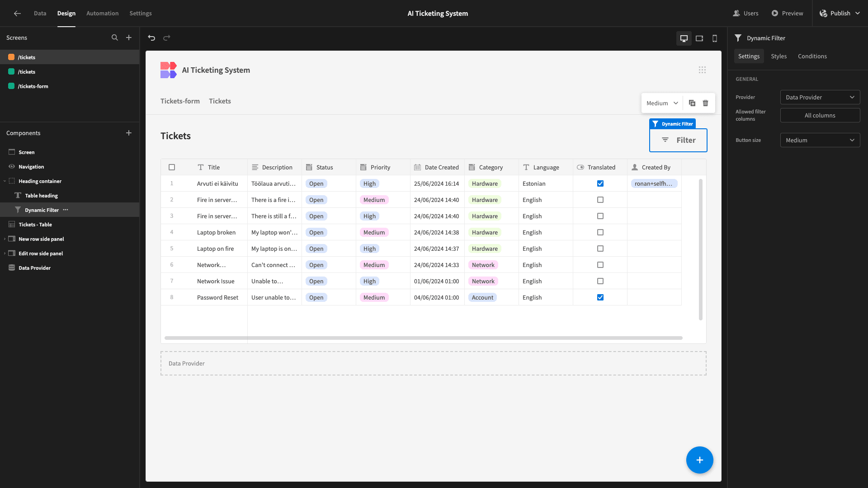Add component with Components plus icon
The height and width of the screenshot is (488, 868).
click(x=129, y=133)
